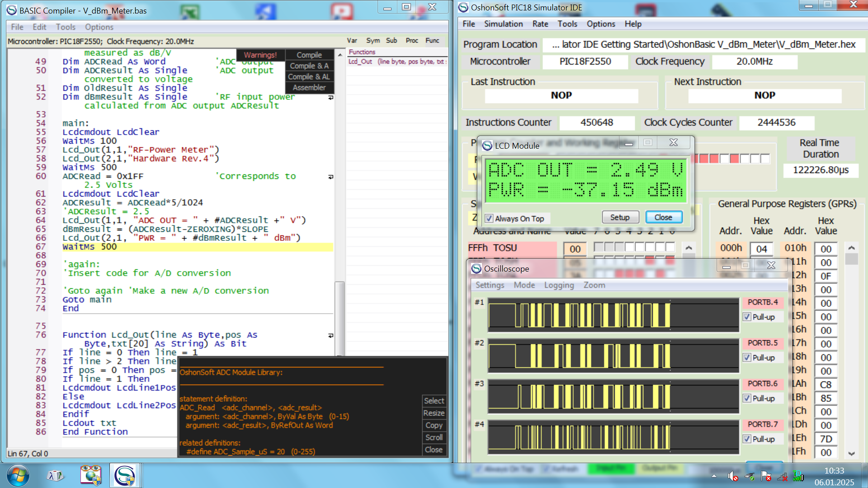The width and height of the screenshot is (868, 488).
Task: Toggle Pull-up checkbox for PORTB.5
Action: (747, 358)
